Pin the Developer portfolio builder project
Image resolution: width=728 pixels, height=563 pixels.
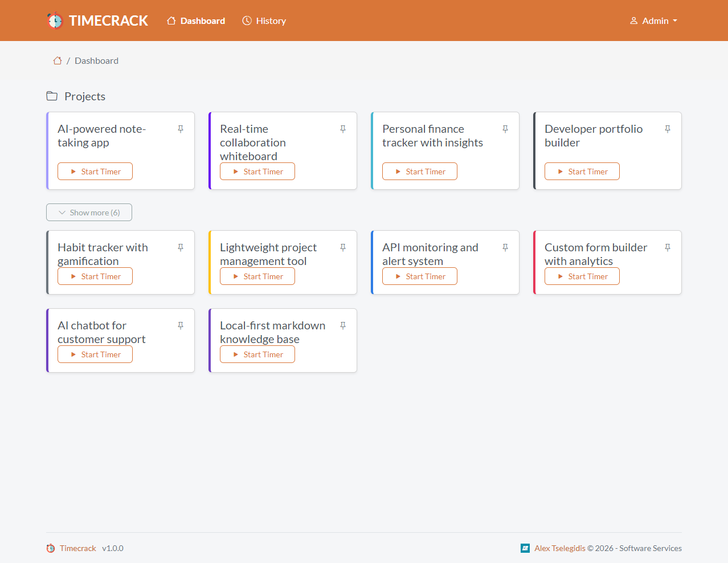pyautogui.click(x=668, y=129)
